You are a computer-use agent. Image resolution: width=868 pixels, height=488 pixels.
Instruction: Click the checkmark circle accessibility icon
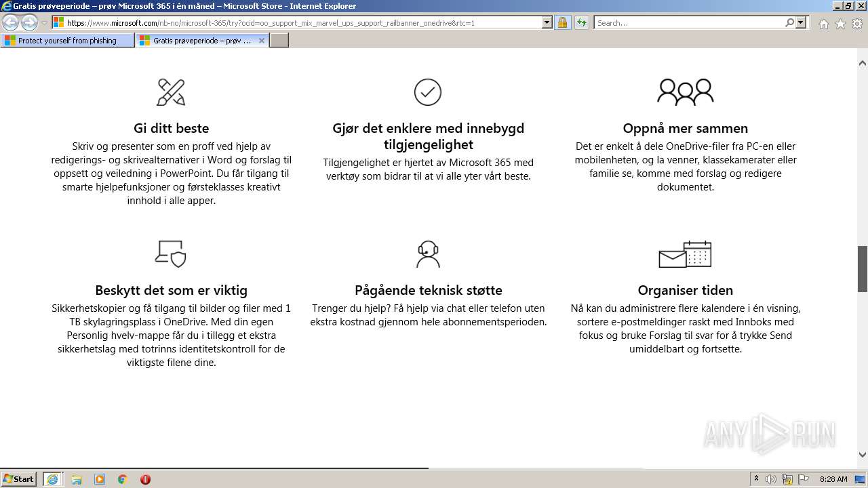(428, 92)
